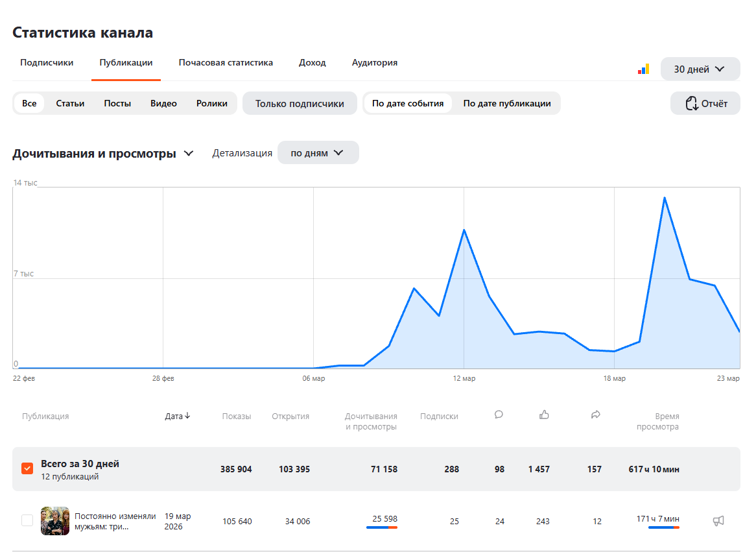The image size is (756, 556).
Task: Sort by the date arrow icon
Action: coord(187,416)
